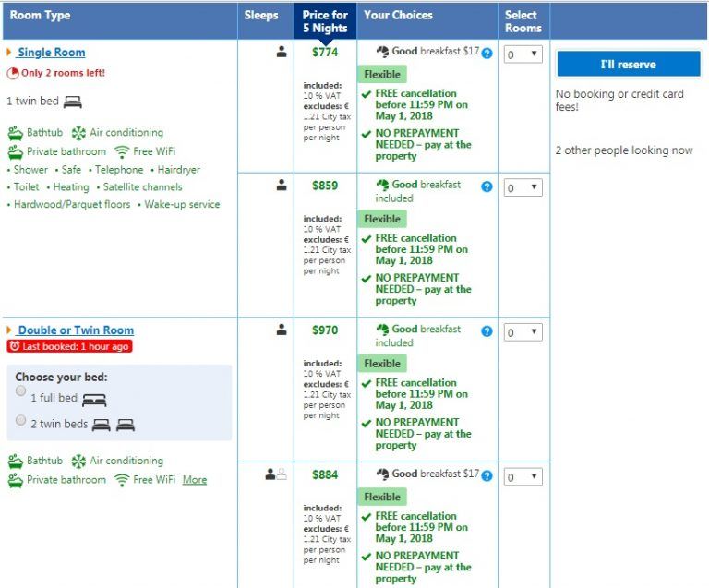Click the croissant breakfast icon in $859 row
The width and height of the screenshot is (709, 588).
382,185
